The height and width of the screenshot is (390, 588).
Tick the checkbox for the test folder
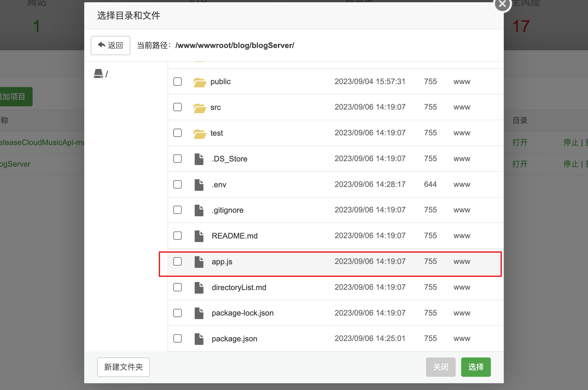coord(177,133)
